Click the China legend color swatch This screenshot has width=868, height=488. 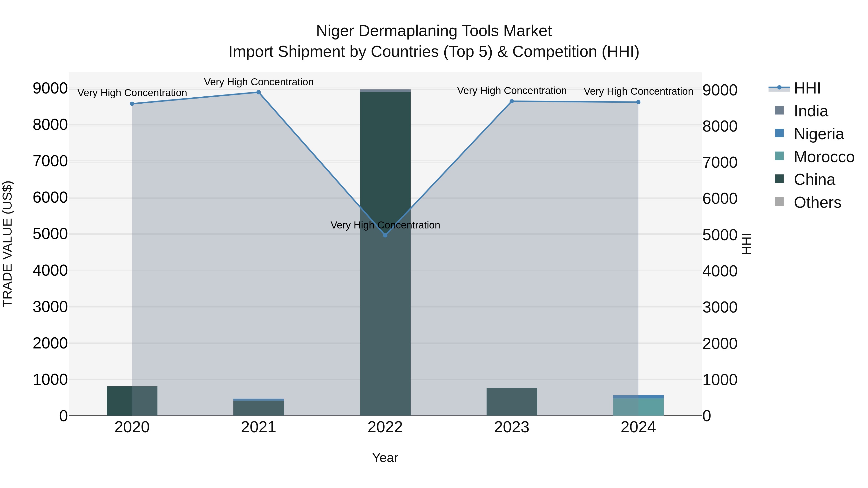click(779, 179)
